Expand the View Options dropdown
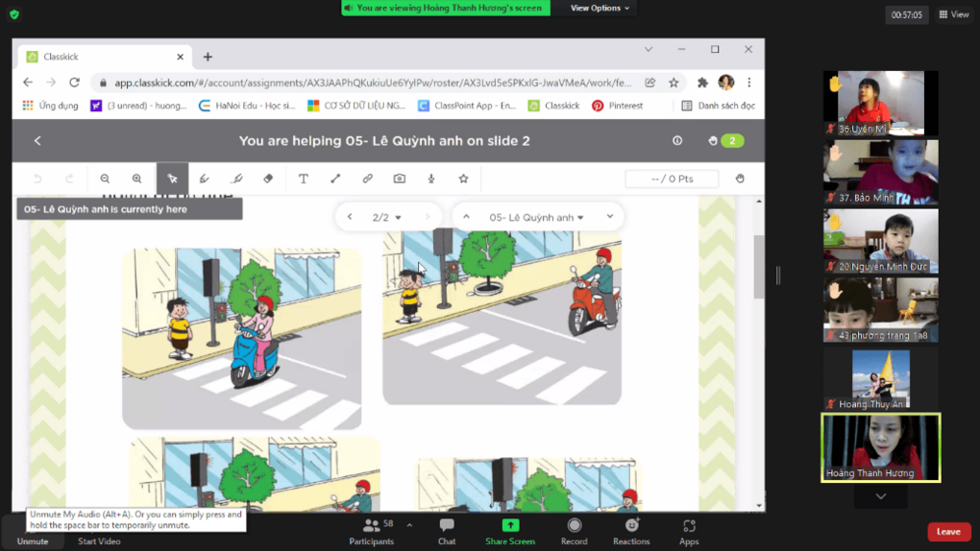This screenshot has height=551, width=980. coord(600,8)
